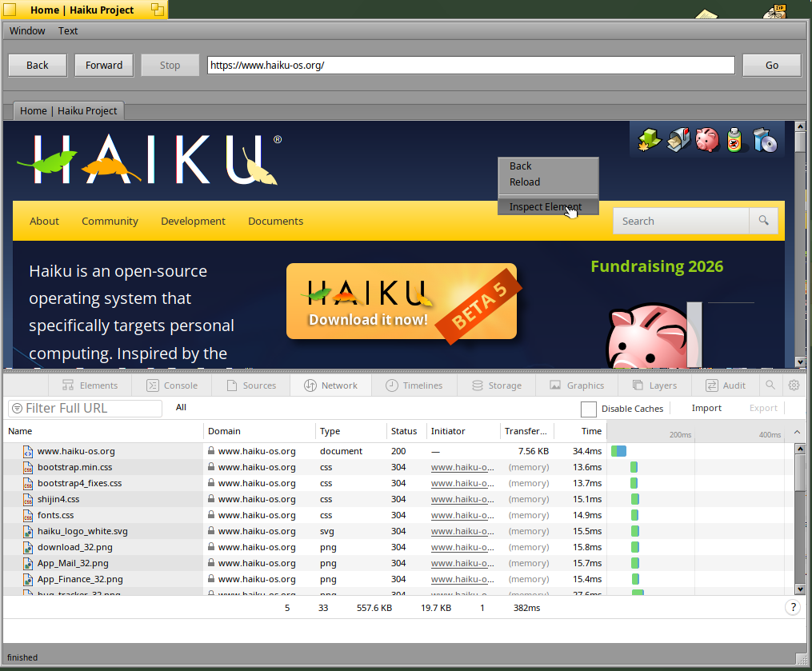Open the Window menu

(x=27, y=31)
